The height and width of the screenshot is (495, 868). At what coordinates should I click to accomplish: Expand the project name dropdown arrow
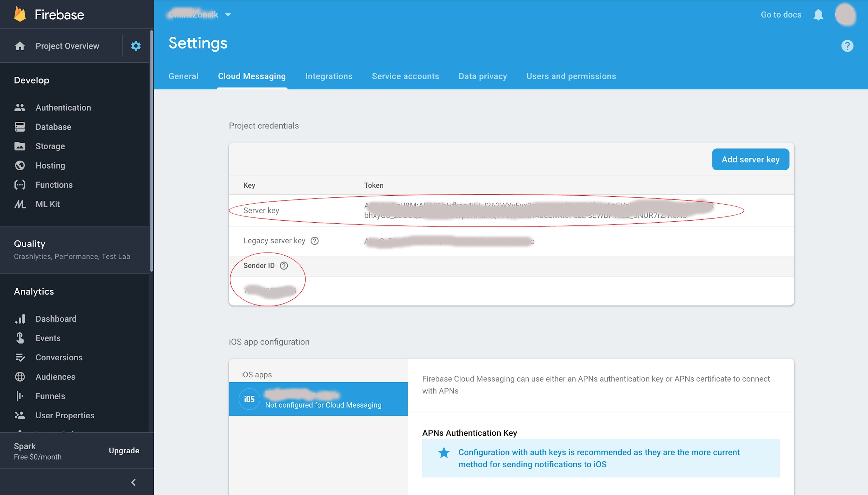click(228, 15)
